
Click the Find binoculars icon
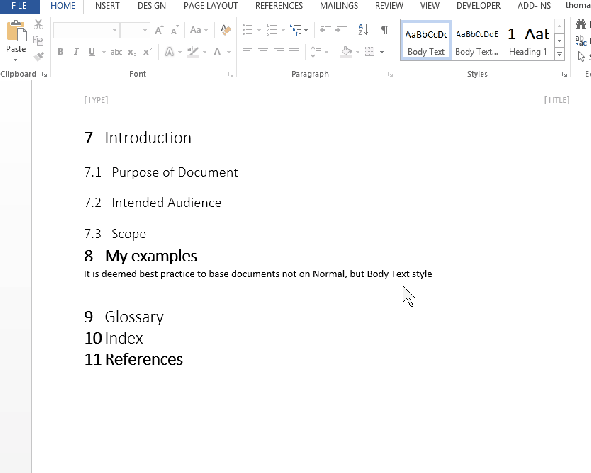tap(582, 25)
